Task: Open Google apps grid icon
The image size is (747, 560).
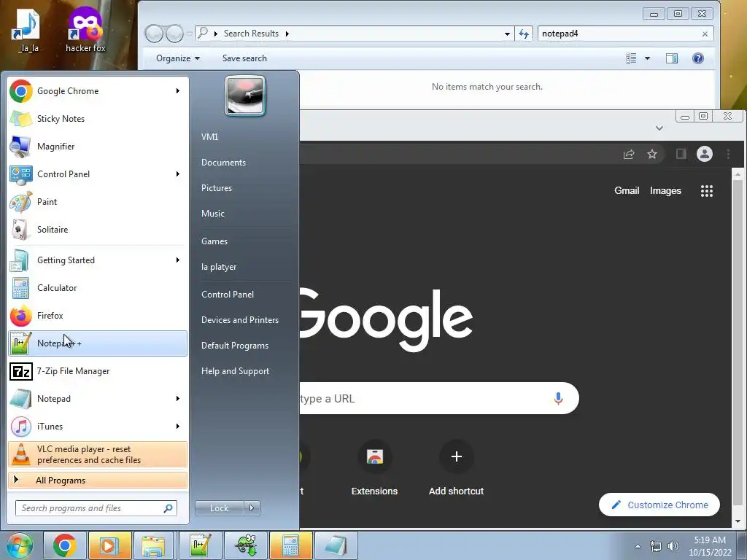Action: pyautogui.click(x=706, y=191)
